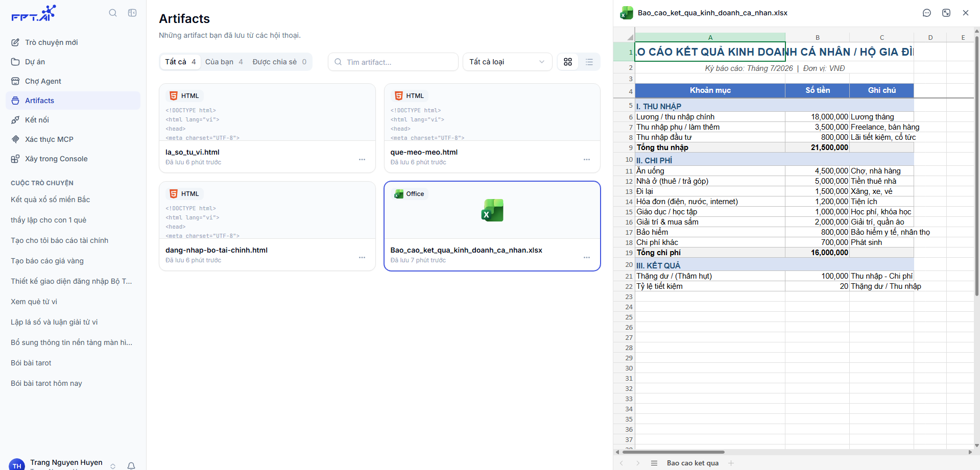Open Kết nối page
980x470 pixels.
click(73, 120)
